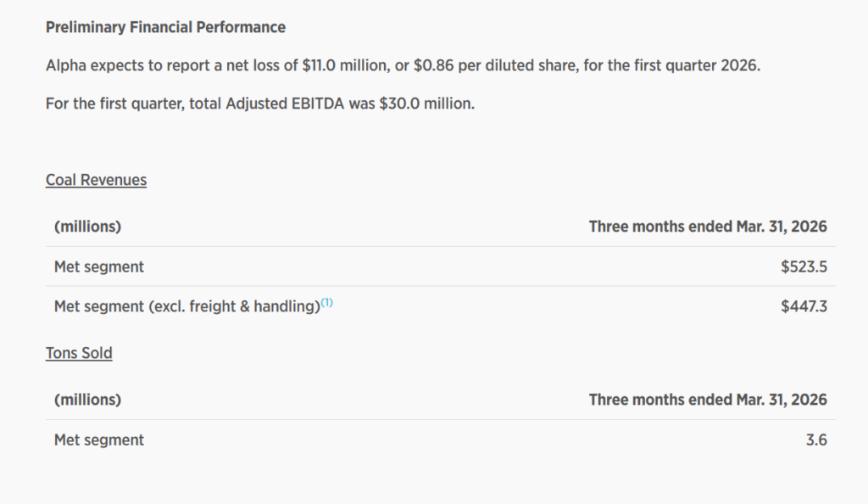Click the (millions) header in Coal Revenues table
868x504 pixels.
87,227
